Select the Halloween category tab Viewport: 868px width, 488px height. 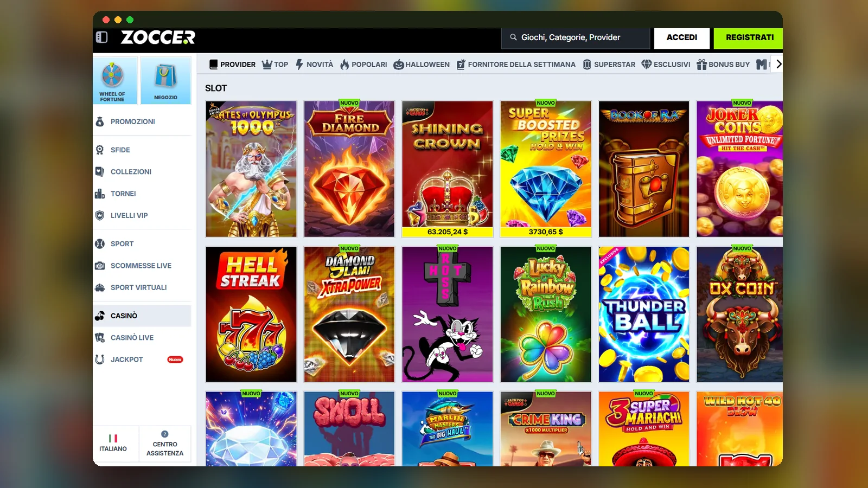422,65
